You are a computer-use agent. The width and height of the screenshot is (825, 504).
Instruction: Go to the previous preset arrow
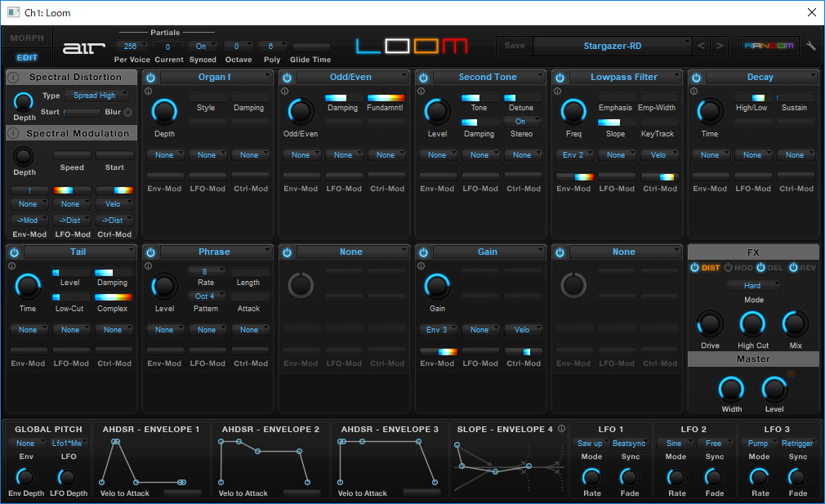pos(701,46)
